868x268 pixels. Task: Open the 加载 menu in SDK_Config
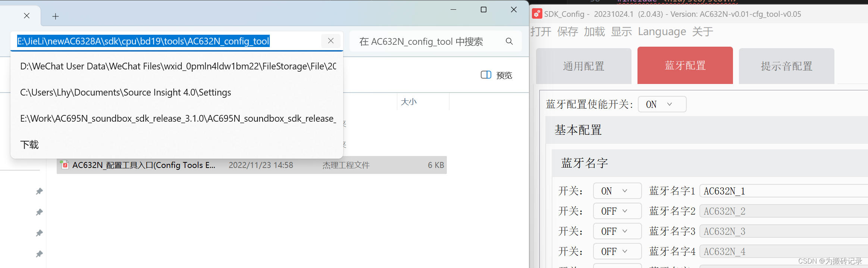tap(595, 32)
